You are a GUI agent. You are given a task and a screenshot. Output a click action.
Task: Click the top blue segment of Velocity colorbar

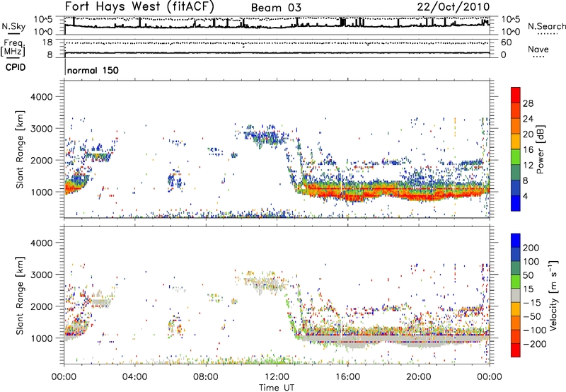click(x=516, y=241)
